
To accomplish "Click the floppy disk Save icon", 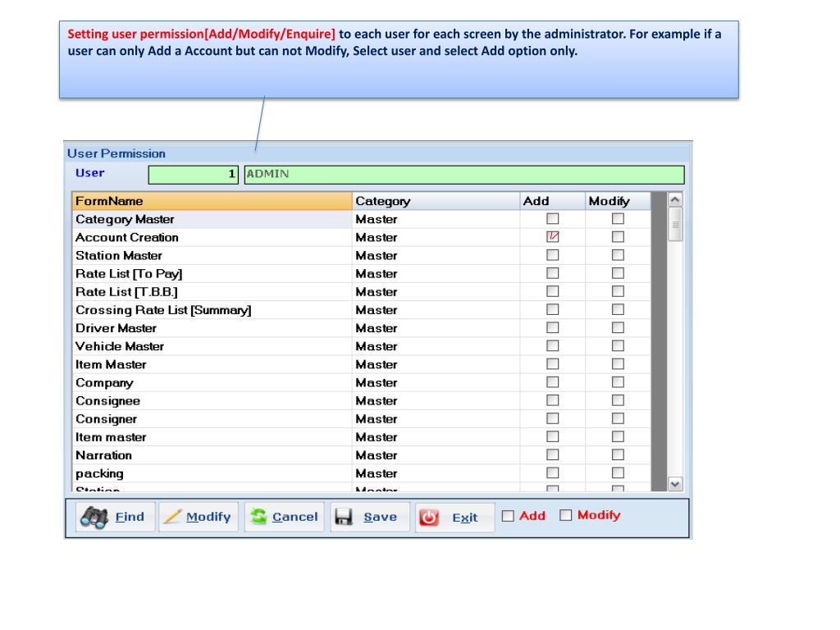I will [x=344, y=517].
